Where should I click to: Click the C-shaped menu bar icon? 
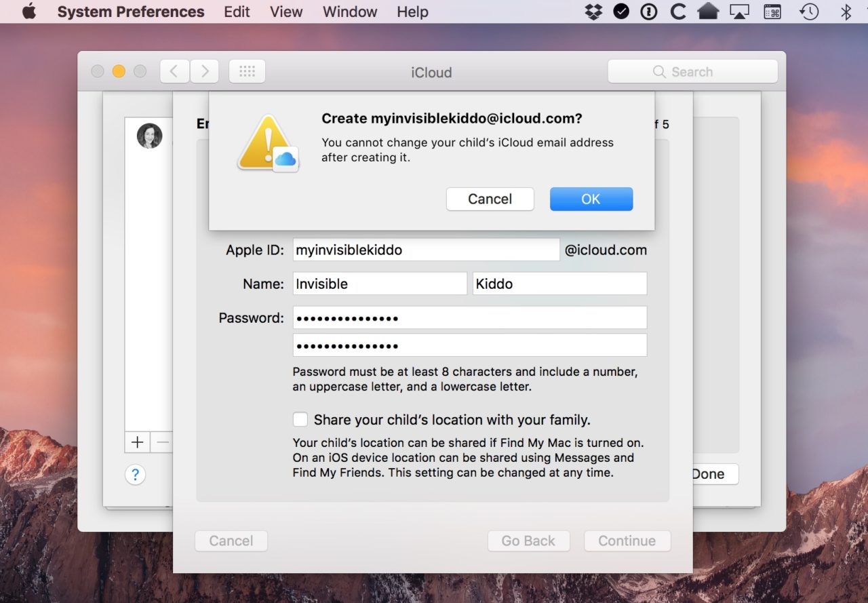click(x=677, y=12)
